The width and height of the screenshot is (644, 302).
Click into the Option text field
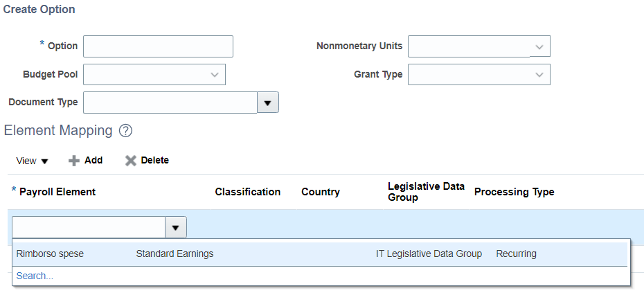(158, 46)
